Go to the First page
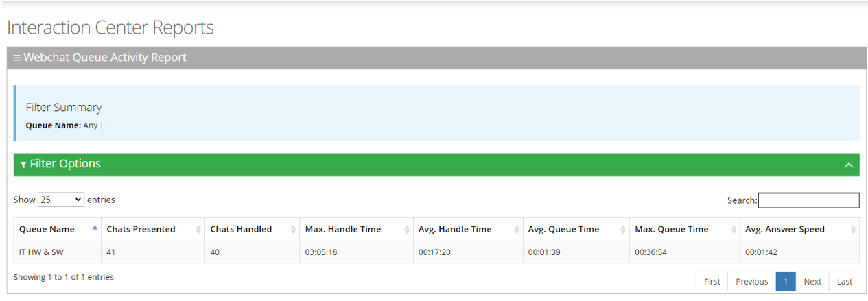The image size is (868, 301). pyautogui.click(x=712, y=282)
